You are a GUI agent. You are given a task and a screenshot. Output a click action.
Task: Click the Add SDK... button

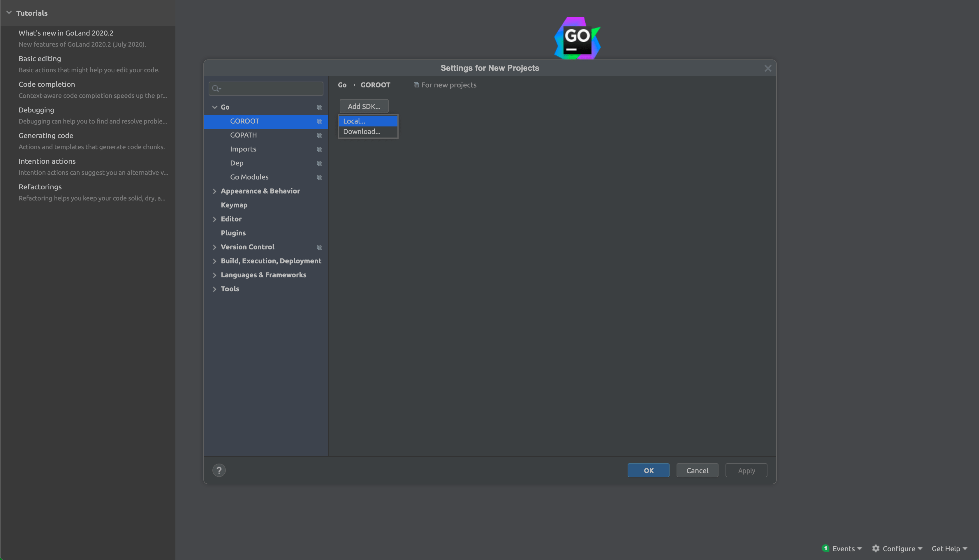pyautogui.click(x=364, y=106)
